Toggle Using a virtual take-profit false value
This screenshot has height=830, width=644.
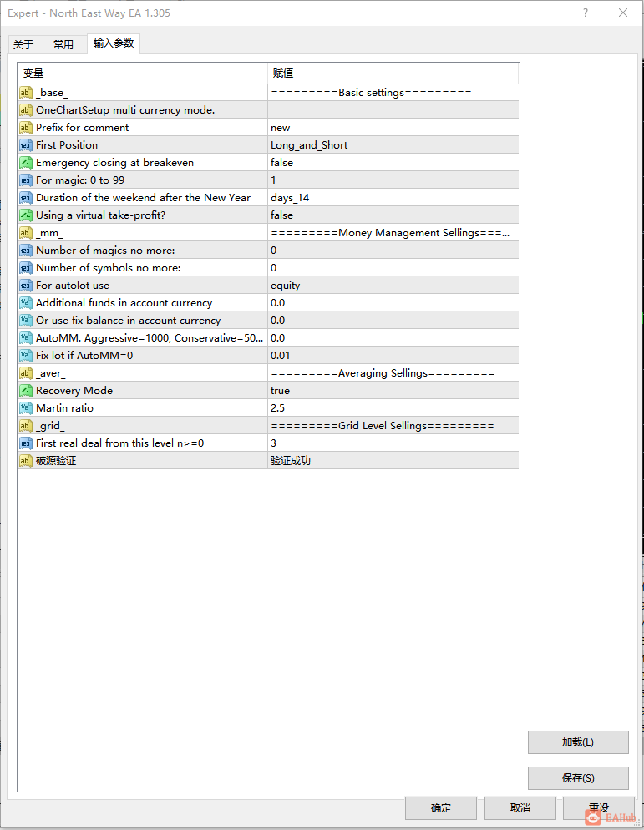coord(393,215)
